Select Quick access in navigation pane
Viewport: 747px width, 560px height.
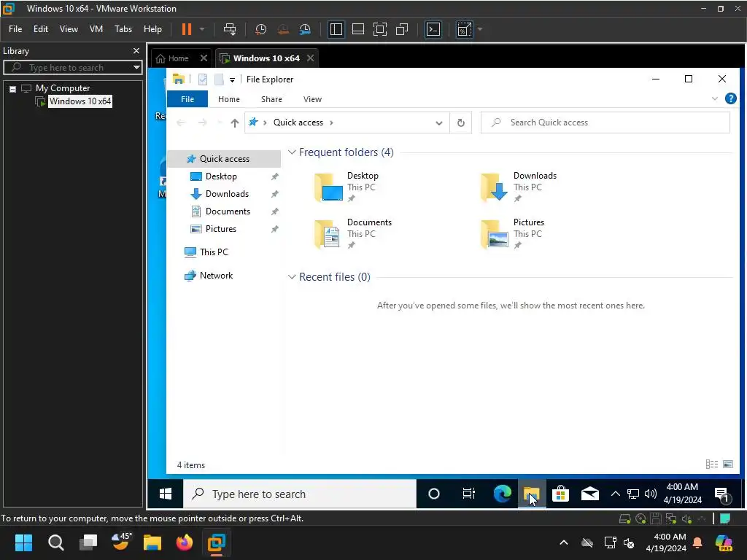click(x=224, y=159)
